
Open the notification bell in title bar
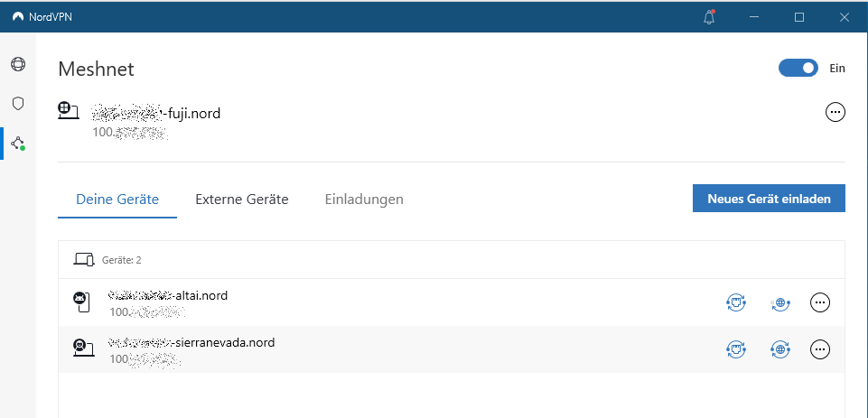coord(709,17)
